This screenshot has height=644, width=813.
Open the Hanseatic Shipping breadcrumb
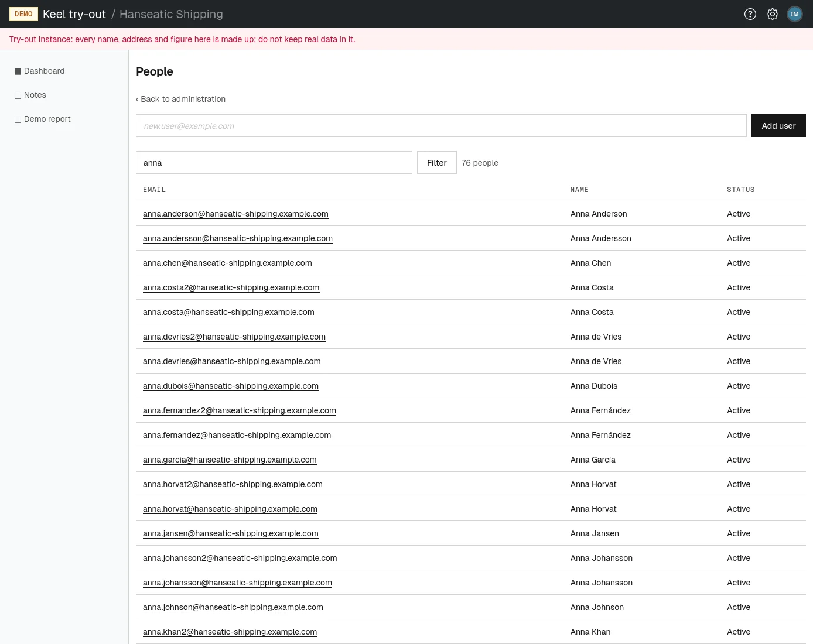click(171, 14)
